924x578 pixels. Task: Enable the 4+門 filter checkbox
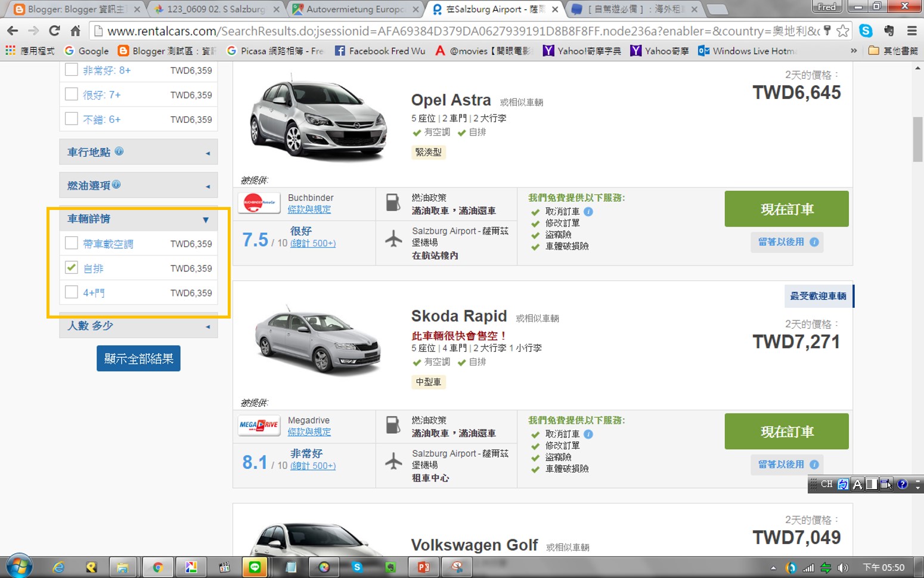click(x=72, y=292)
